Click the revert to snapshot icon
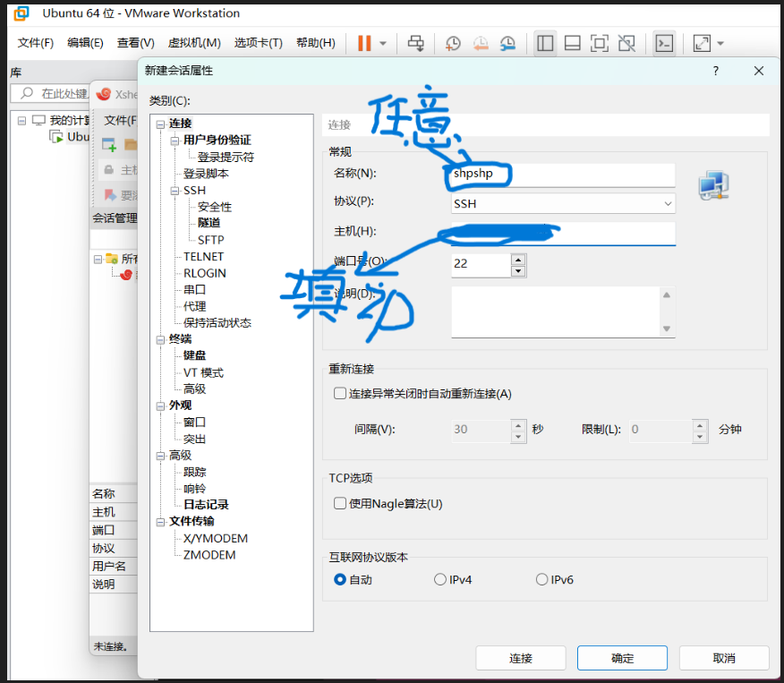This screenshot has height=683, width=784. [x=481, y=44]
